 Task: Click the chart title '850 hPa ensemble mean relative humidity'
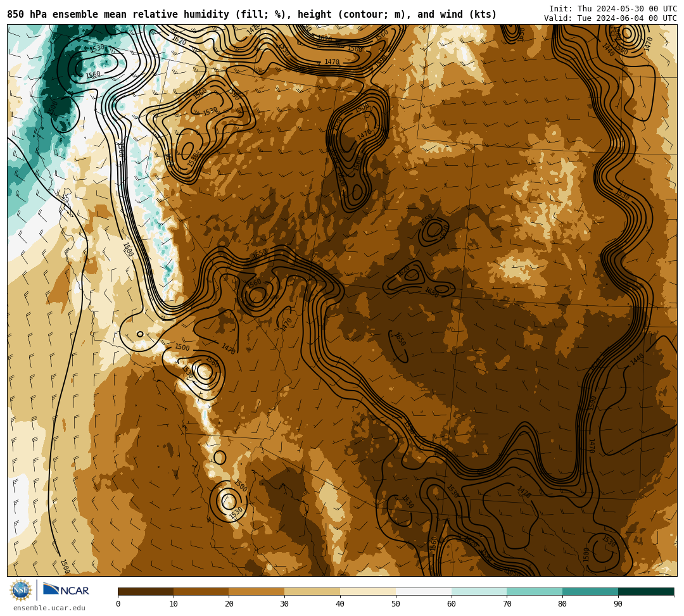click(118, 15)
